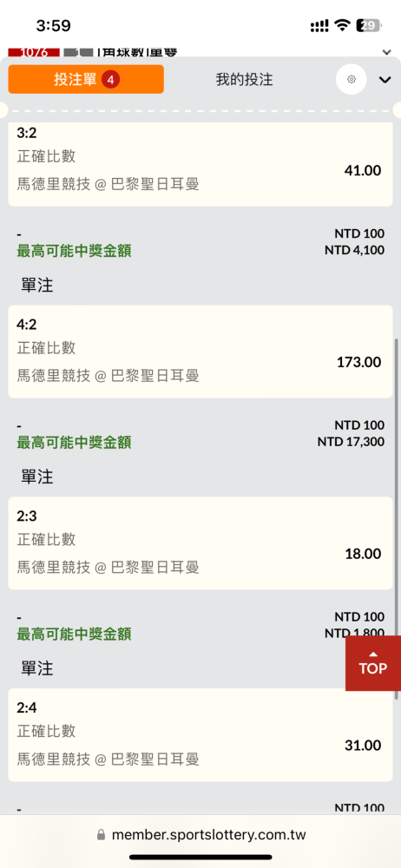Tap the NTD 17,300 maximum payout amount
Screen dimensions: 401x868
point(352,442)
